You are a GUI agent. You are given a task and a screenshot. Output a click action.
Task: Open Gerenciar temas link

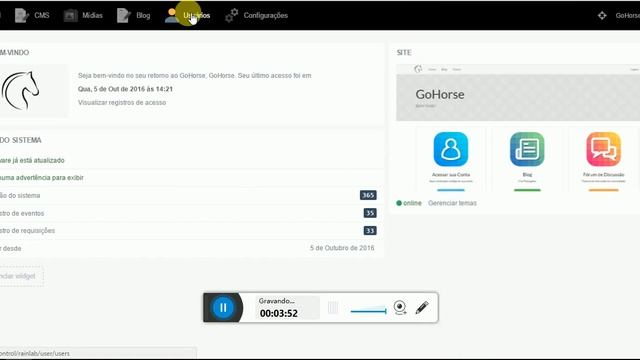pos(452,203)
